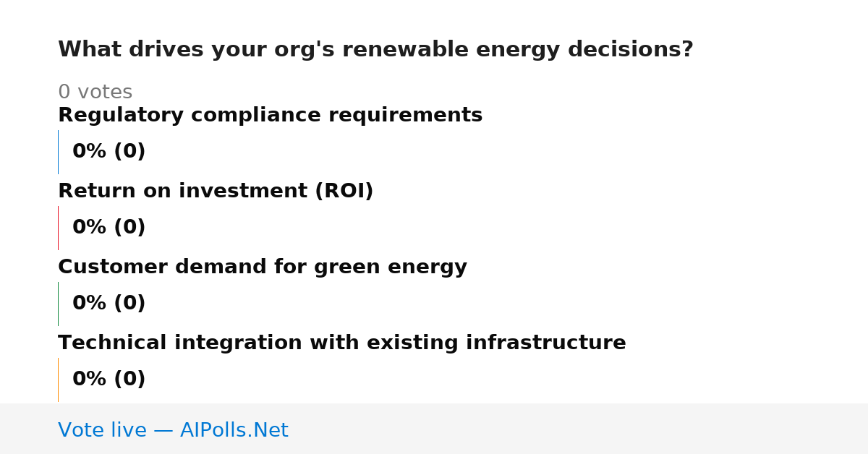
Task: Select 'Customer demand for green energy' option
Action: coord(263,267)
